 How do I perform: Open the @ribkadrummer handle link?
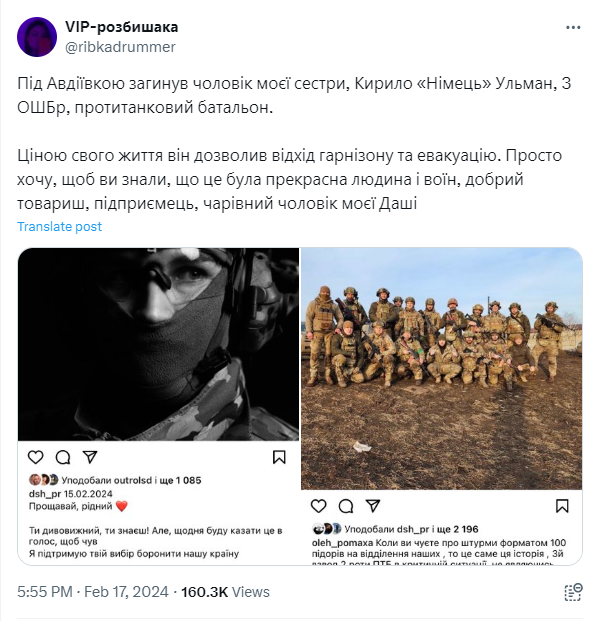coord(120,47)
